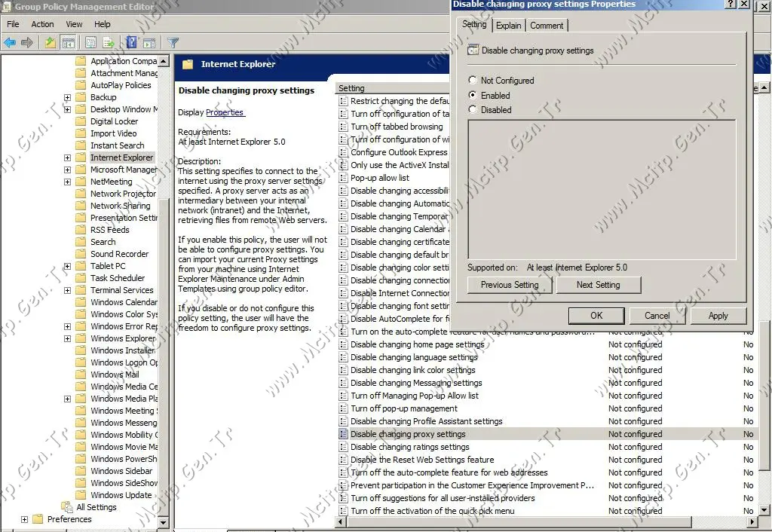Viewport: 772px width, 532px height.
Task: Click the icon beside Turn off pop-up management
Action: [343, 408]
